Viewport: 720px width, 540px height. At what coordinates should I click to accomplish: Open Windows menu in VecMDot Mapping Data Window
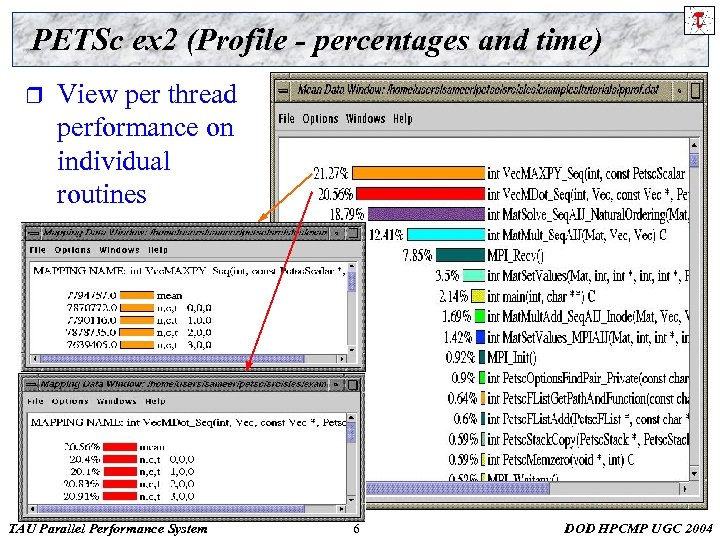click(116, 401)
